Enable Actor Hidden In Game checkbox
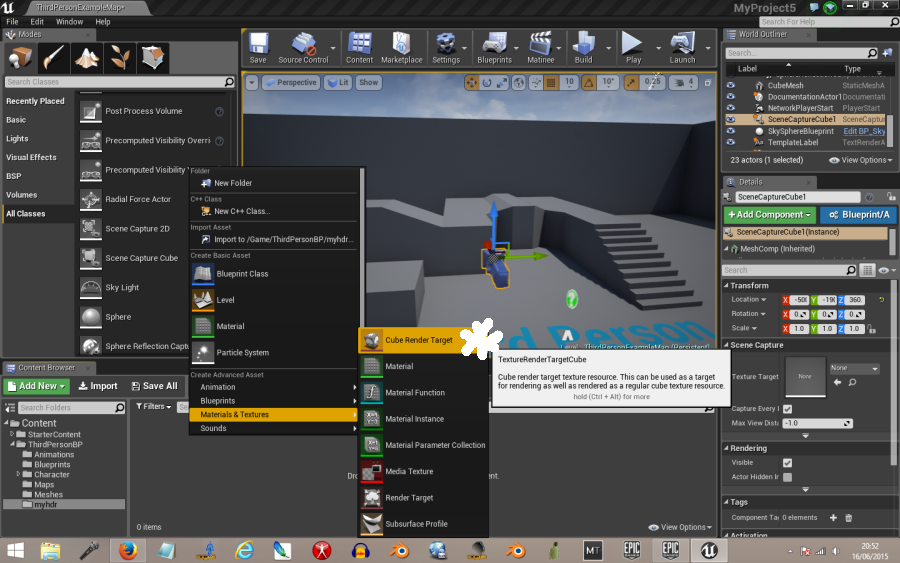 tap(788, 477)
